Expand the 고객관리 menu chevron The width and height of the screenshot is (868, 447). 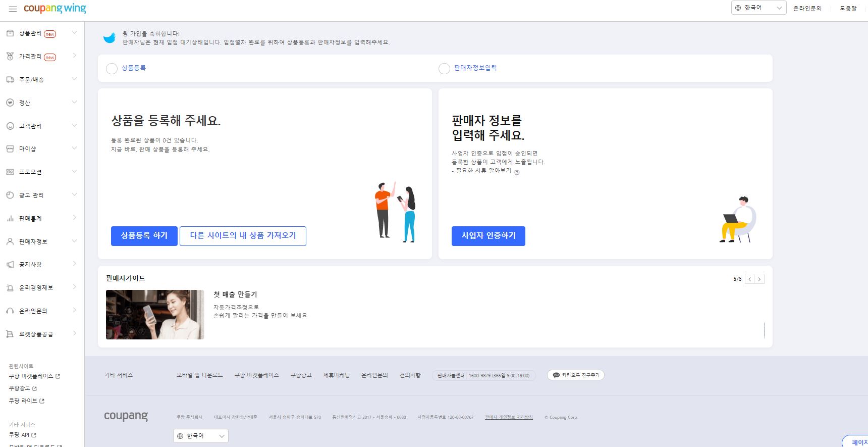(75, 125)
